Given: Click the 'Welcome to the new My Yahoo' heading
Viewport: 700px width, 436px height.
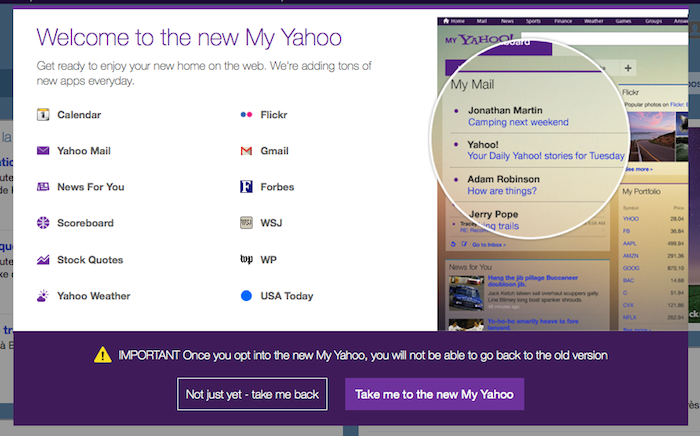Looking at the screenshot, I should click(189, 38).
